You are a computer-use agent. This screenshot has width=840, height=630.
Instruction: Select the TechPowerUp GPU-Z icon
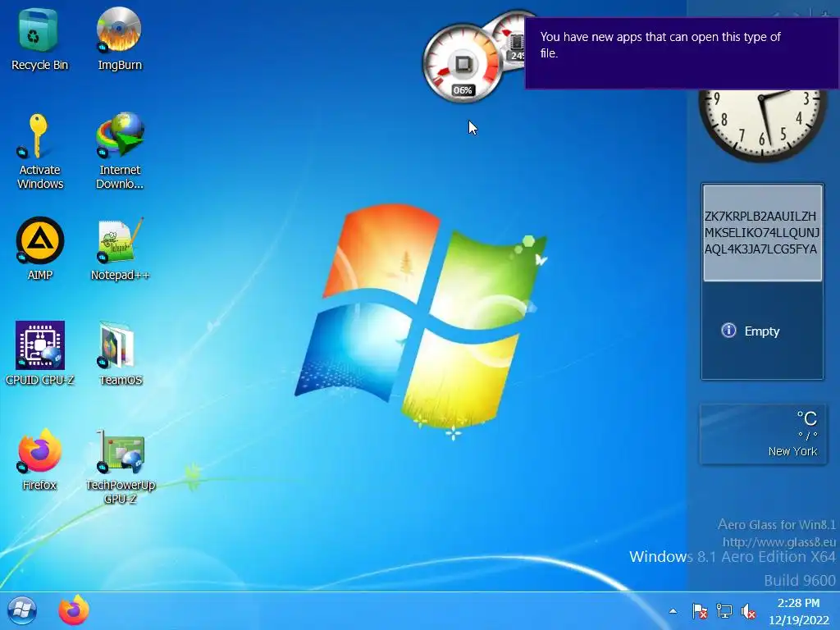120,466
